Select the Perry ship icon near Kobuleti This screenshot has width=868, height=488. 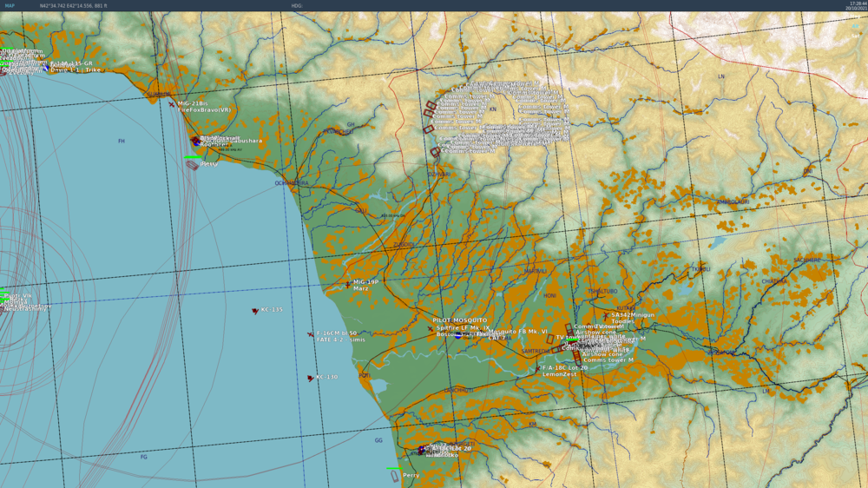(395, 476)
